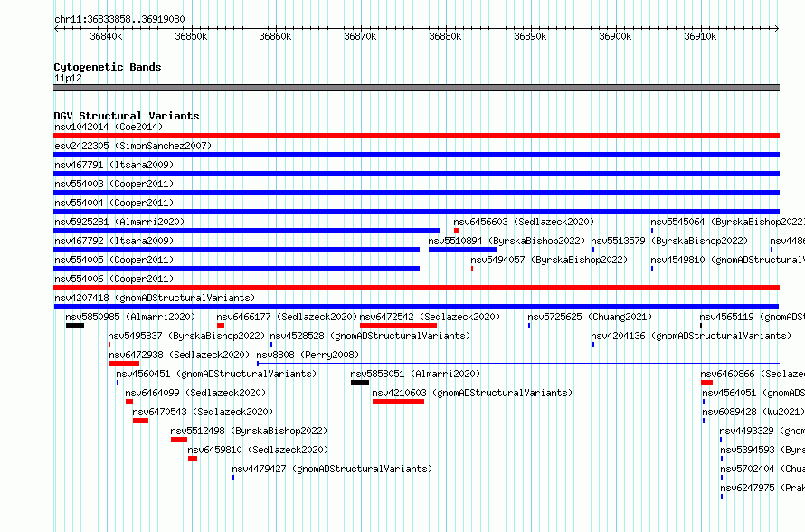The height and width of the screenshot is (532, 805).
Task: Click the 36840k position on ruler
Action: pyautogui.click(x=106, y=36)
